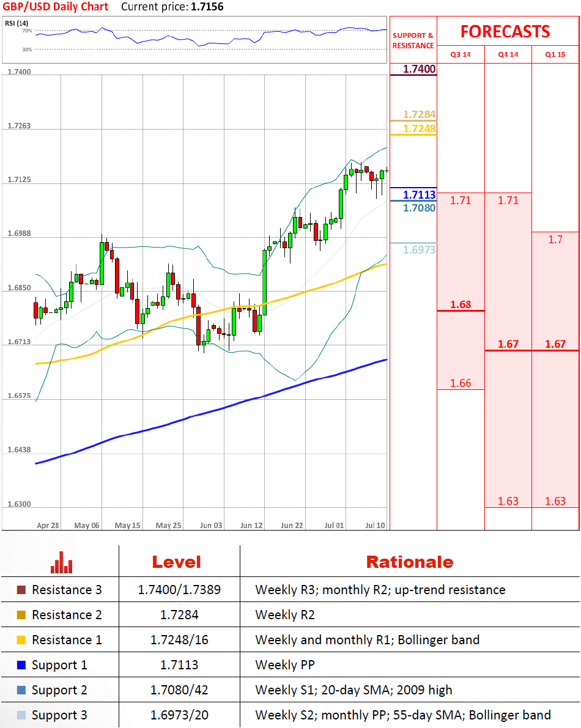Click the Level column header
This screenshot has width=581, height=728.
tap(176, 562)
